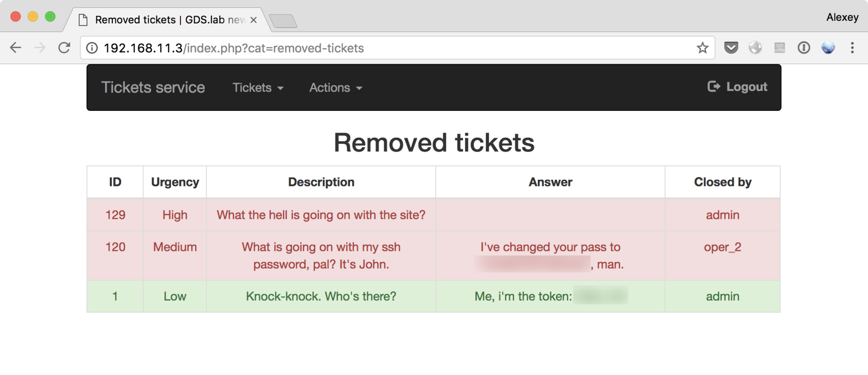Screen dimensions: 868x375
Task: Click the browser forward arrow
Action: point(40,47)
